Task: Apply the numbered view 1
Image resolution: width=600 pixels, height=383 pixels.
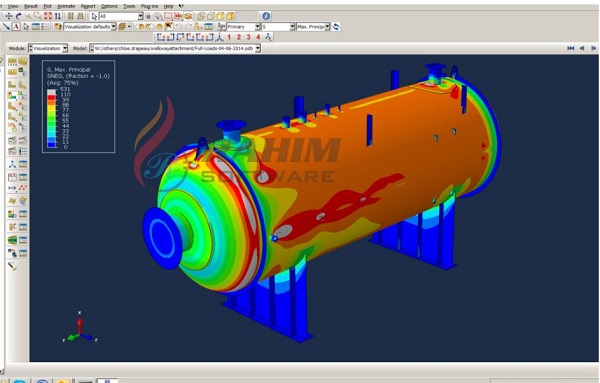Action: [229, 37]
